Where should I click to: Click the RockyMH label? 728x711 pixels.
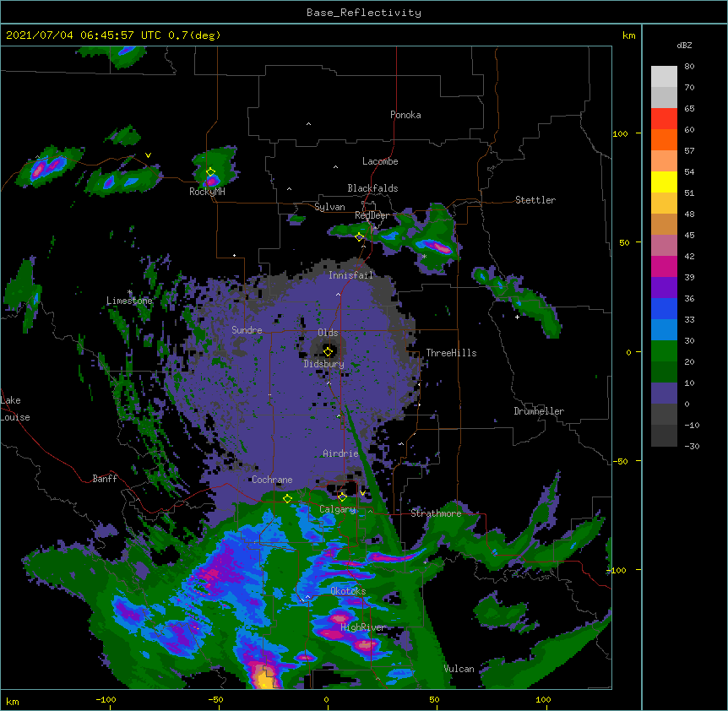[207, 192]
